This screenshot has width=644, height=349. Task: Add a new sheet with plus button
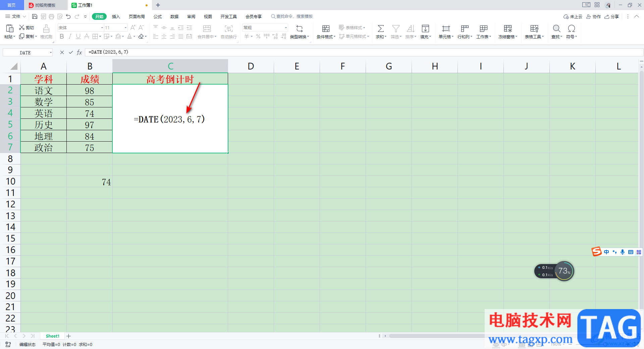tap(69, 336)
